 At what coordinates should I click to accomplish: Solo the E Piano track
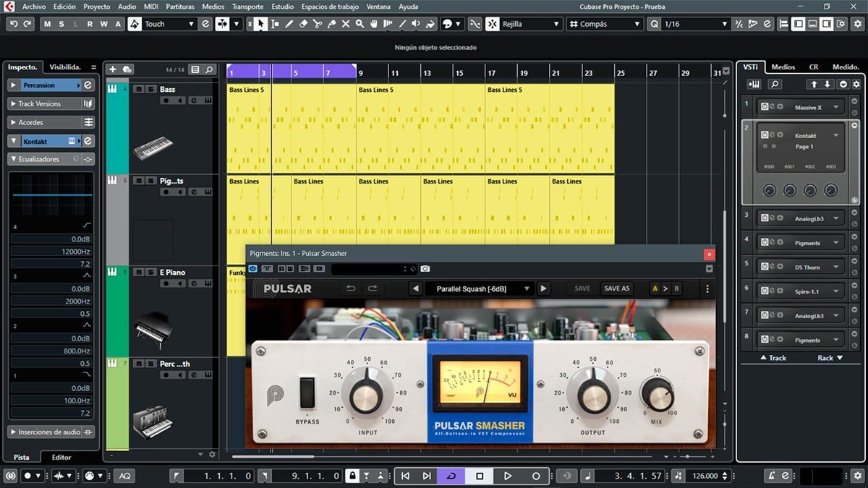[x=150, y=273]
